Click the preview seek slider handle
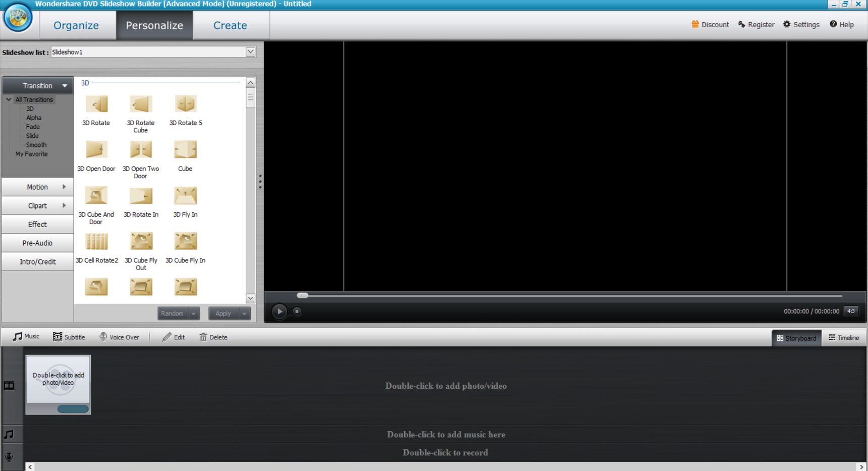This screenshot has height=471, width=868. coord(302,295)
